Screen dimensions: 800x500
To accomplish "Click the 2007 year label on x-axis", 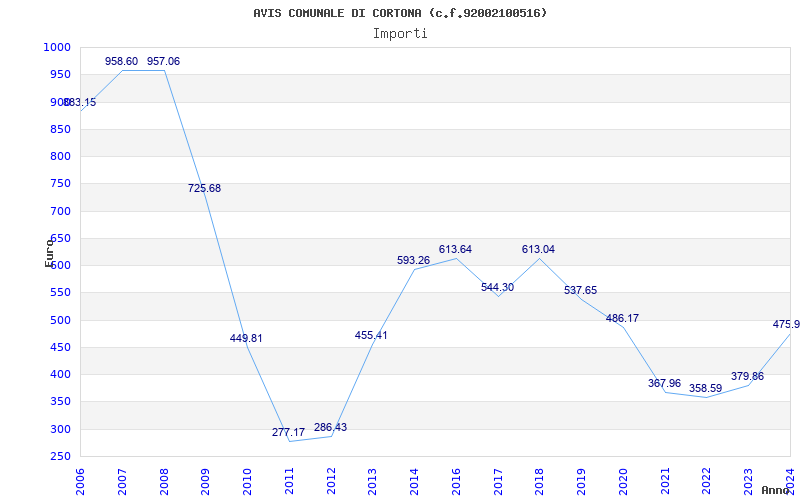I will click(x=122, y=481).
